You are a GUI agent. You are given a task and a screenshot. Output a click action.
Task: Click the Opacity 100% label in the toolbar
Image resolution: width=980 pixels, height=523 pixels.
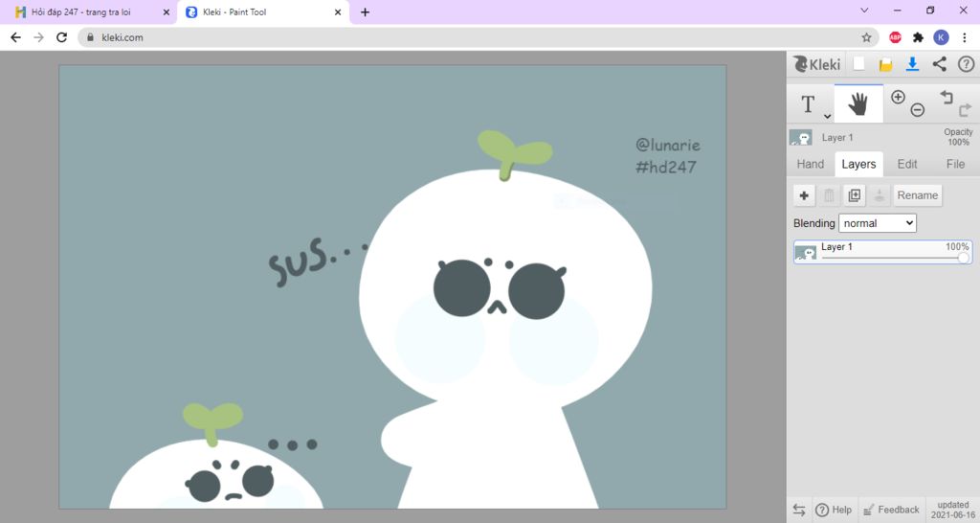958,137
